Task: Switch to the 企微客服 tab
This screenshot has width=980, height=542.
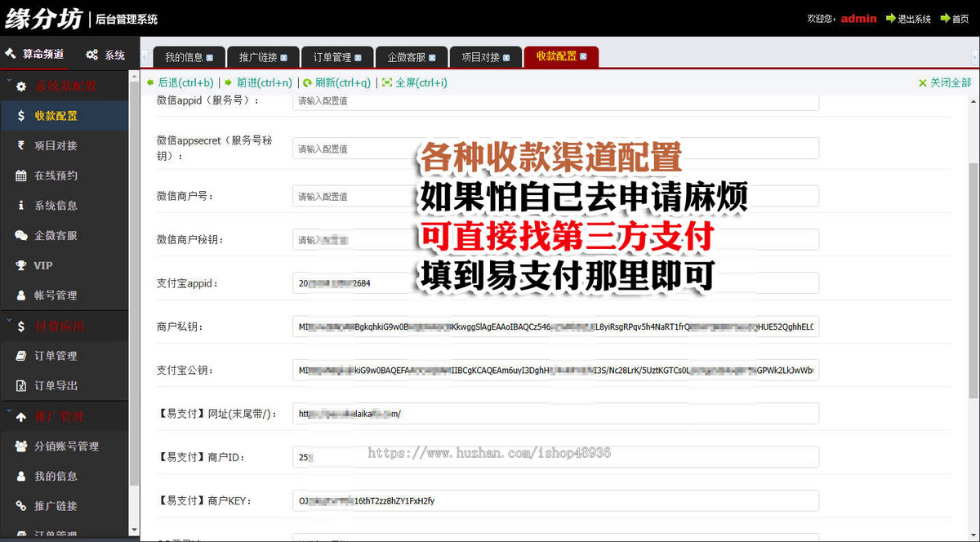Action: coord(411,57)
